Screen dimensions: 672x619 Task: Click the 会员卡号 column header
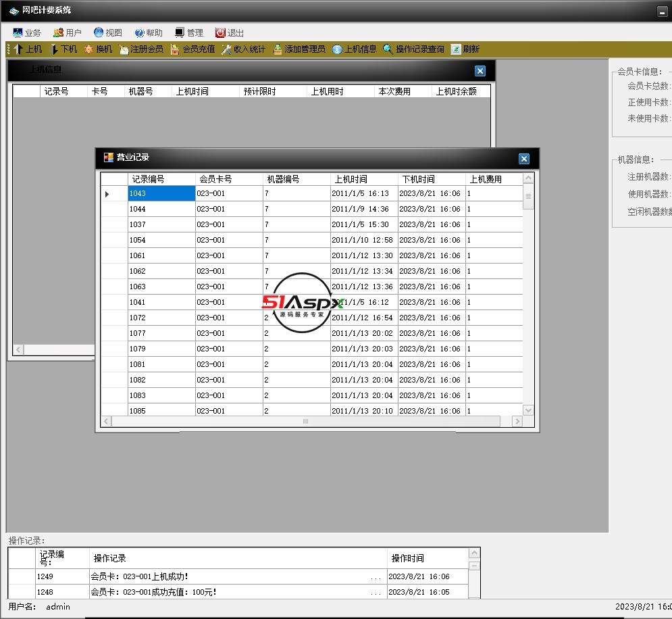(x=228, y=179)
